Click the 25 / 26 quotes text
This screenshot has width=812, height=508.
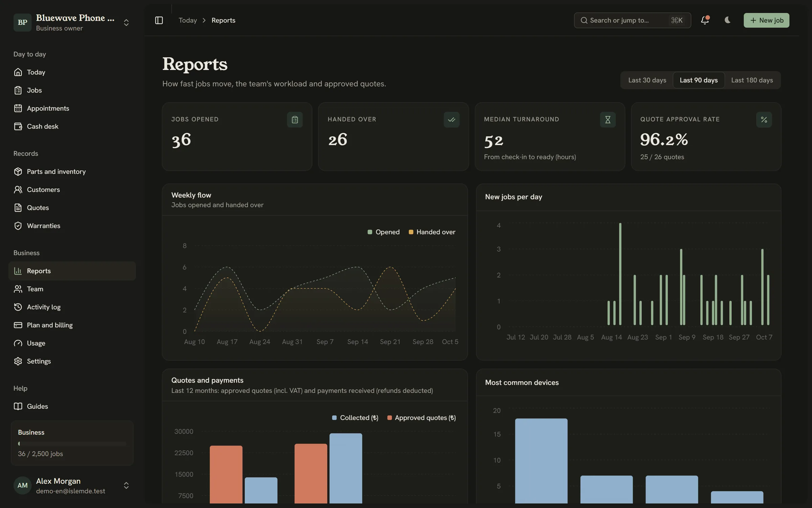[x=662, y=157]
